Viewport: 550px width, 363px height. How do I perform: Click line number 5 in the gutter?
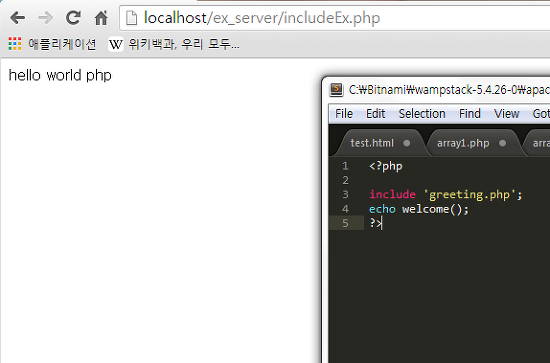click(346, 223)
